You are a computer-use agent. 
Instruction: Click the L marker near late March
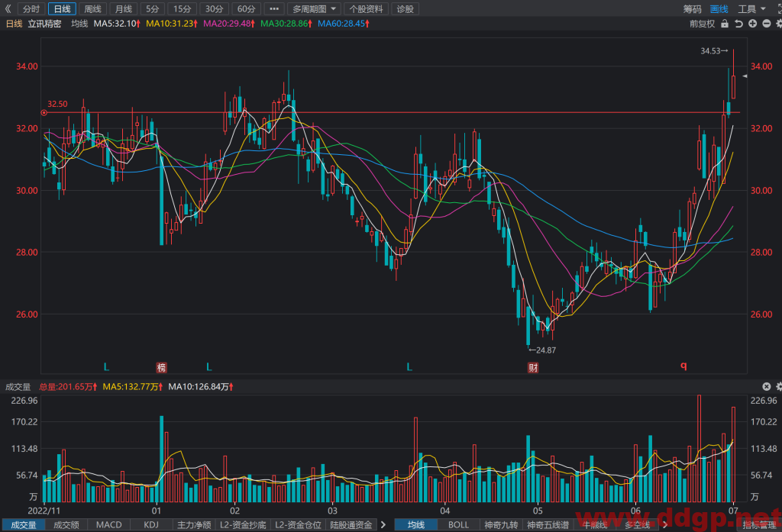409,367
